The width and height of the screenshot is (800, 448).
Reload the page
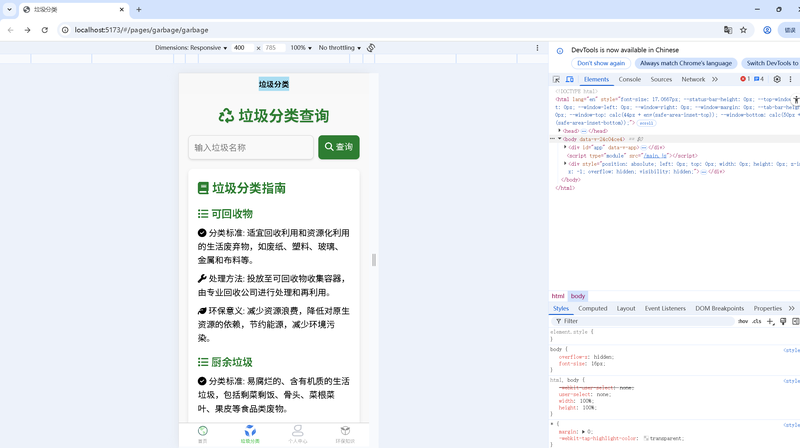click(x=45, y=30)
